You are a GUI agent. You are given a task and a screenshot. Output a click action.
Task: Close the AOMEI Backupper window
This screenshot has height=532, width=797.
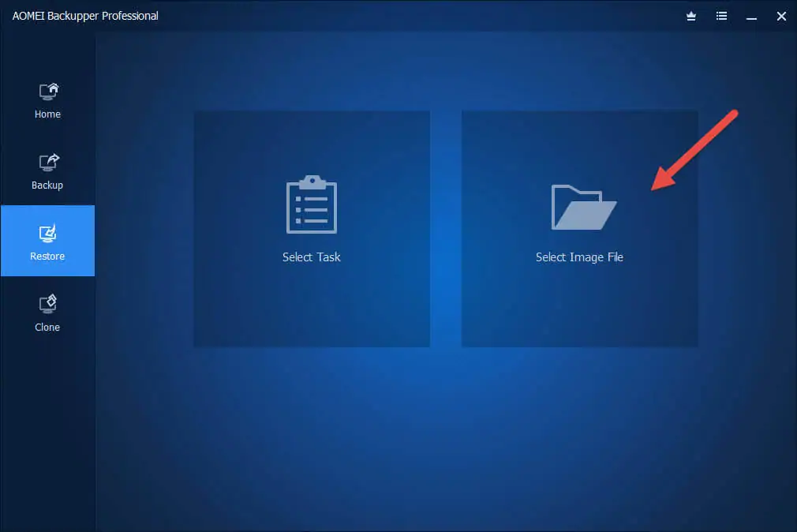(781, 17)
